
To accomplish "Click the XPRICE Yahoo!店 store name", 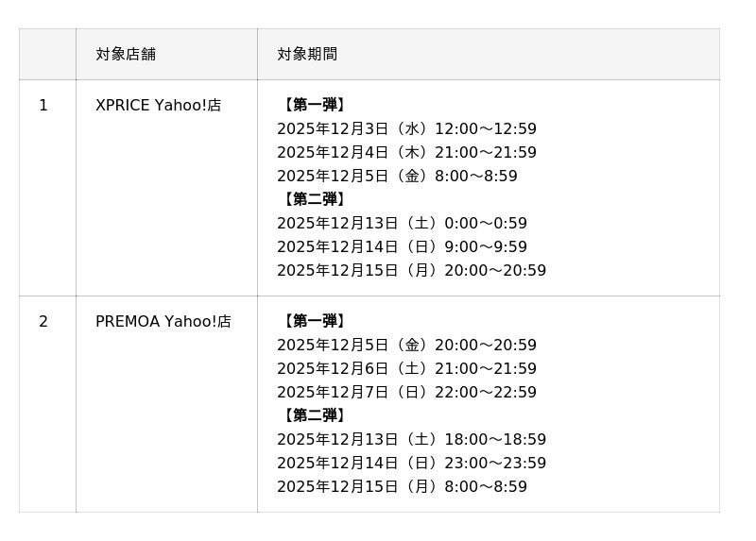I will 158,106.
